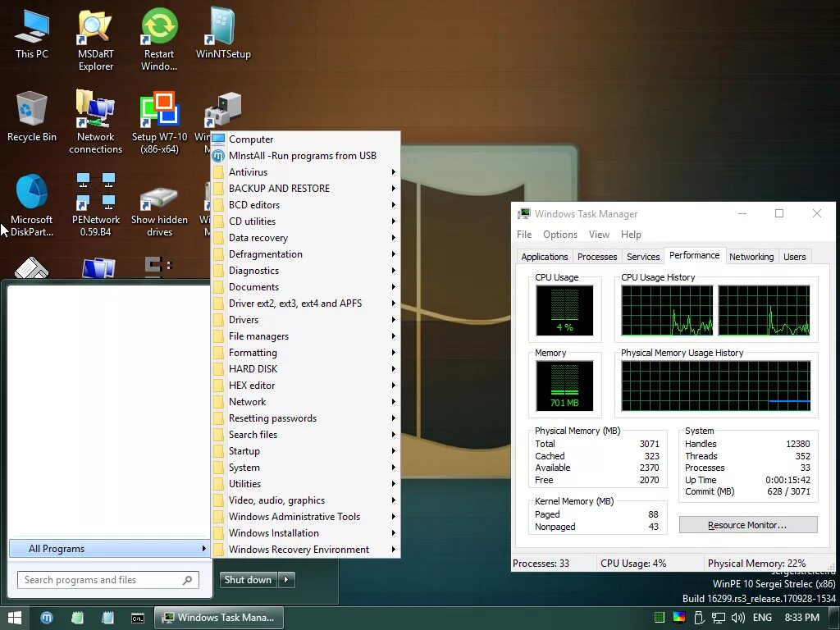Open Utilities folder entry

(305, 484)
